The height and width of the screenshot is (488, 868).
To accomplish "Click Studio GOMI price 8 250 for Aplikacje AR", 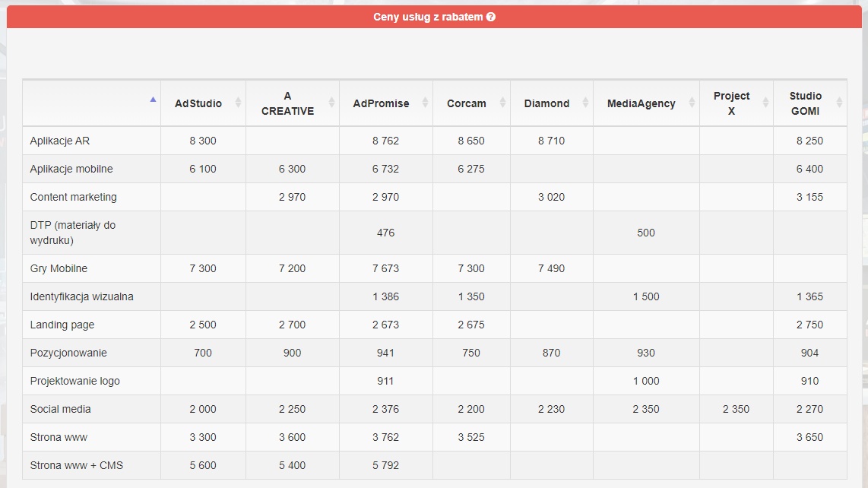I will (x=809, y=141).
